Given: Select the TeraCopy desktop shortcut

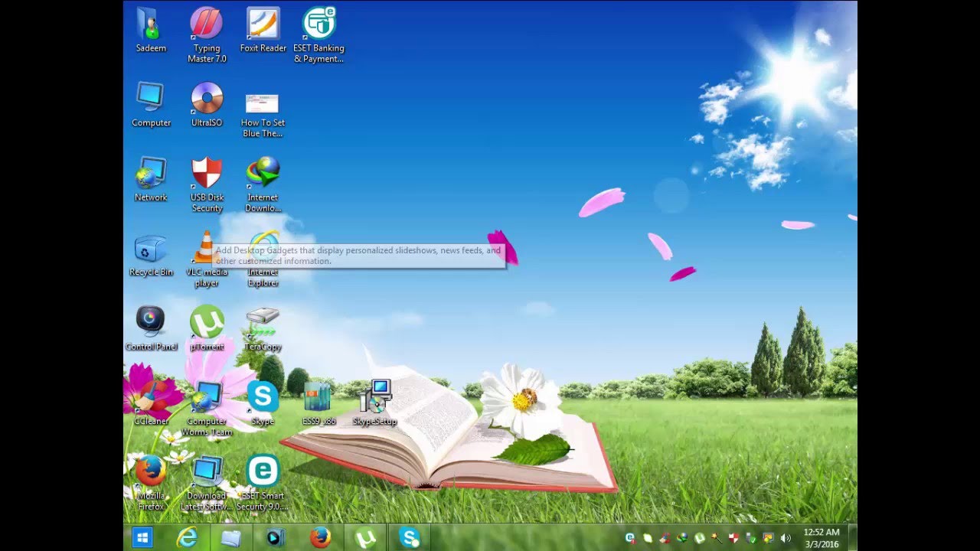Looking at the screenshot, I should coord(263,329).
